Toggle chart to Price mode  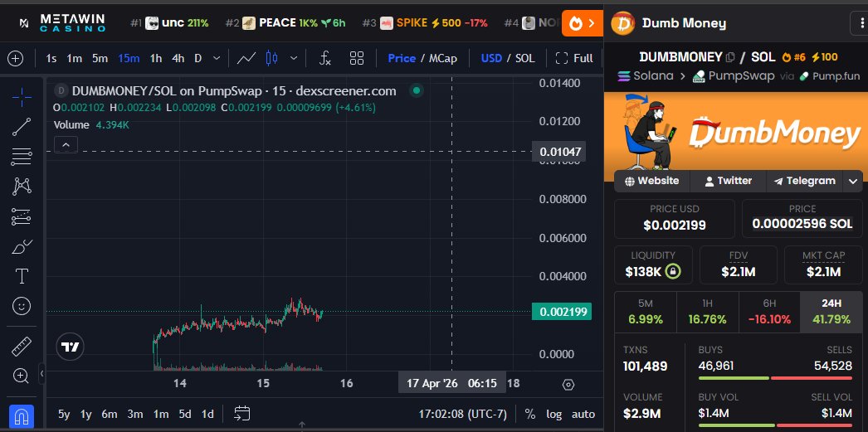[402, 58]
